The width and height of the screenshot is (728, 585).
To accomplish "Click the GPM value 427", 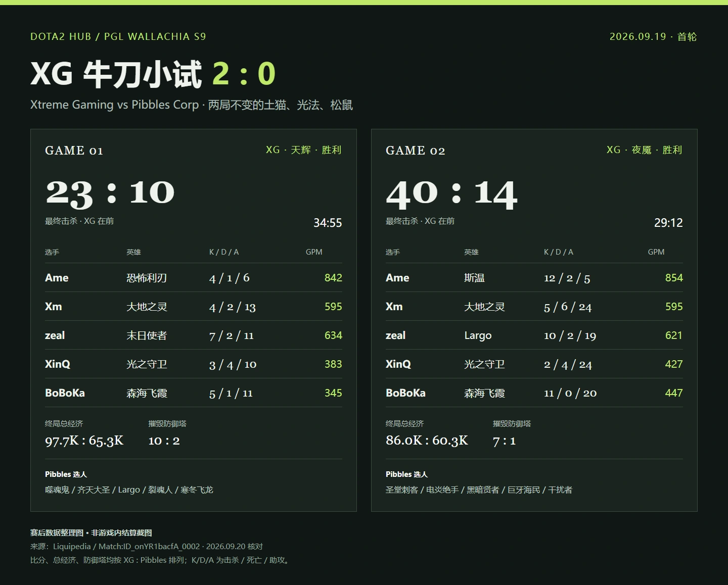I will point(674,364).
